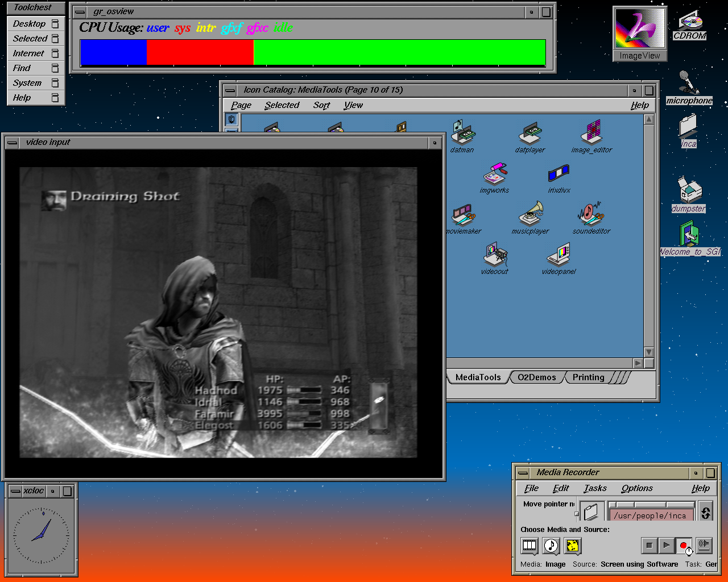This screenshot has height=582, width=728.
Task: Open Options menu in Media Recorder
Action: [x=637, y=488]
